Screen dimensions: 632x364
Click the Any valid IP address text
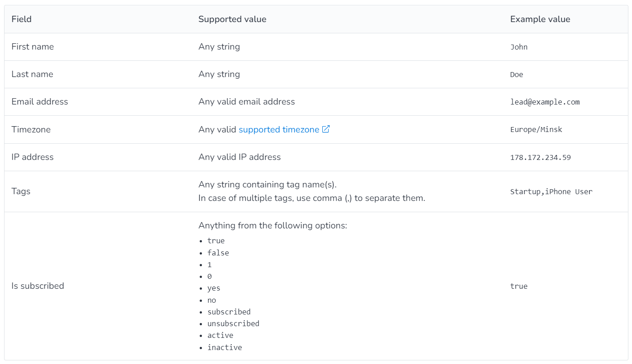(239, 157)
